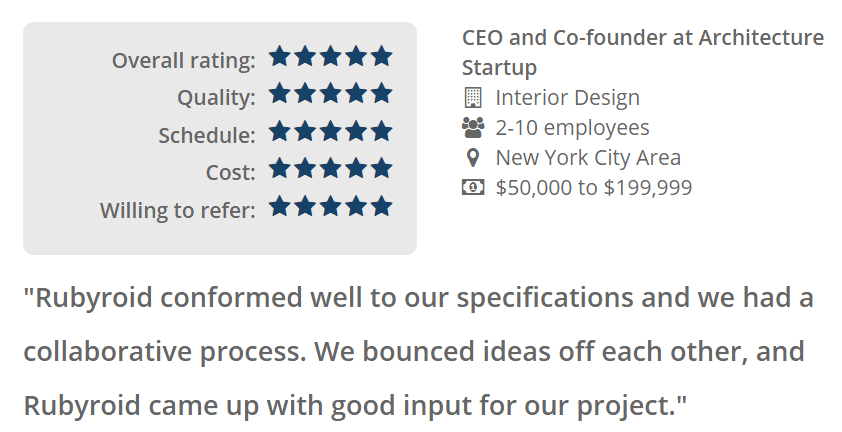Click the people icon beside 2-10 employees

(x=473, y=128)
